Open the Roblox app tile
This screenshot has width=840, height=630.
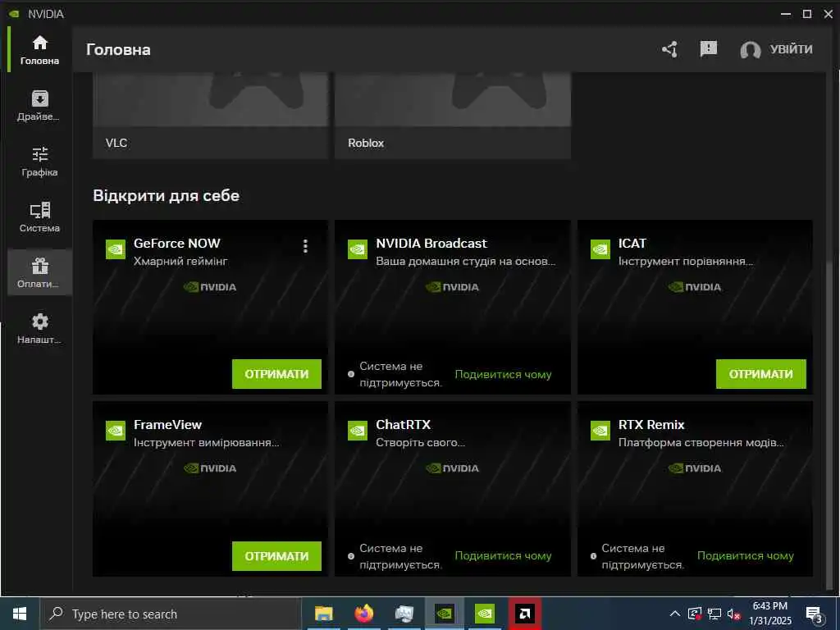[452, 115]
